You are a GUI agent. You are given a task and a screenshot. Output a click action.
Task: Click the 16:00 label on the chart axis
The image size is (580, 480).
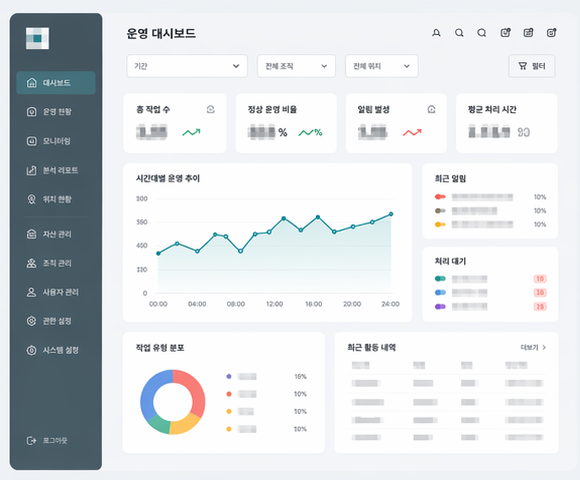(313, 304)
